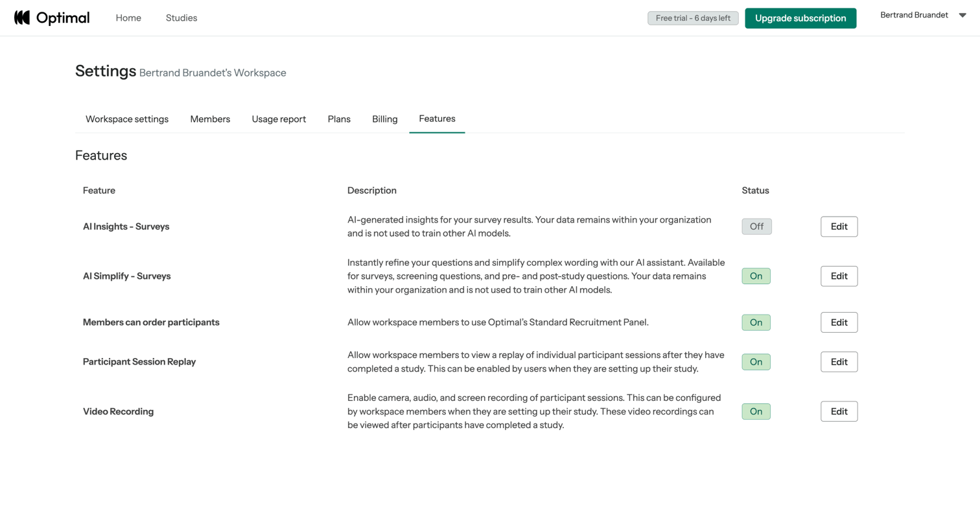This screenshot has width=980, height=528.
Task: Click the Status column header
Action: tap(755, 191)
